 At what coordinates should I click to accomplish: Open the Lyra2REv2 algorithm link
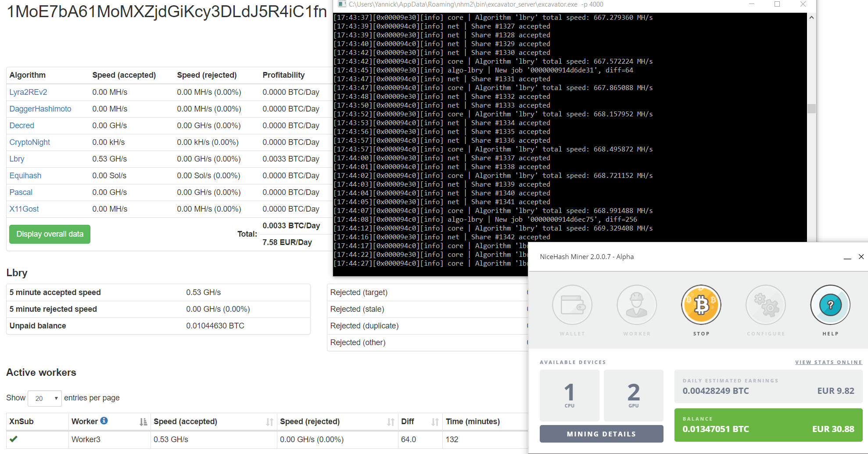(x=29, y=92)
